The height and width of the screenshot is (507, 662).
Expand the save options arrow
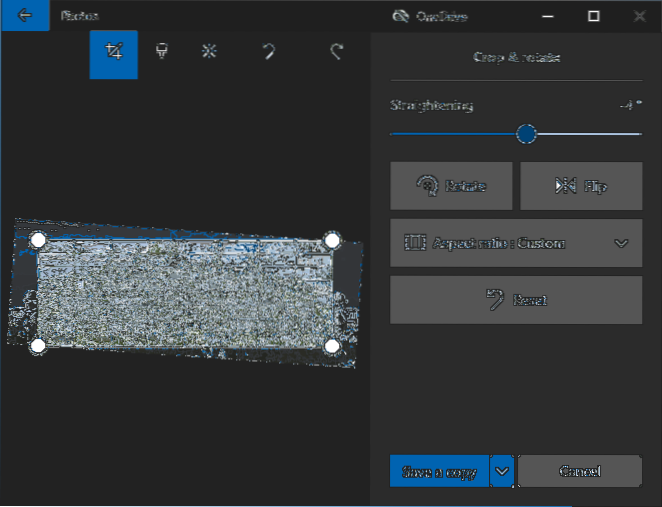click(502, 471)
